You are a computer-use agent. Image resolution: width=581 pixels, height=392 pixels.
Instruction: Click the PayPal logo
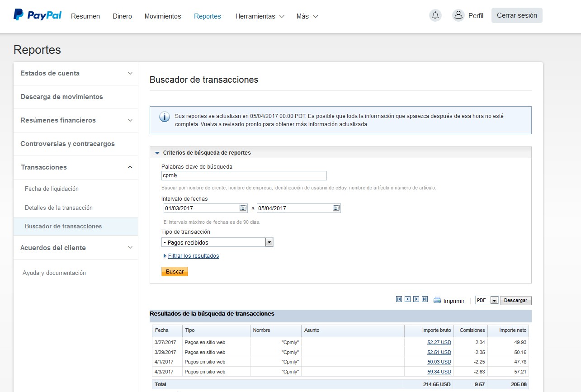tap(38, 15)
